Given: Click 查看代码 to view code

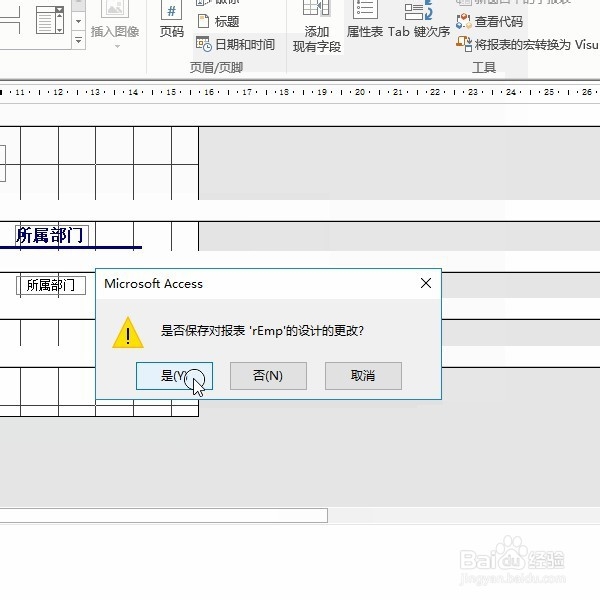Looking at the screenshot, I should (489, 21).
